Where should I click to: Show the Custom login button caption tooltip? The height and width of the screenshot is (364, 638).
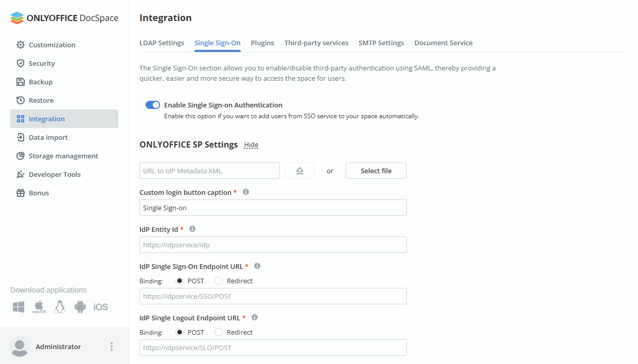pos(246,191)
